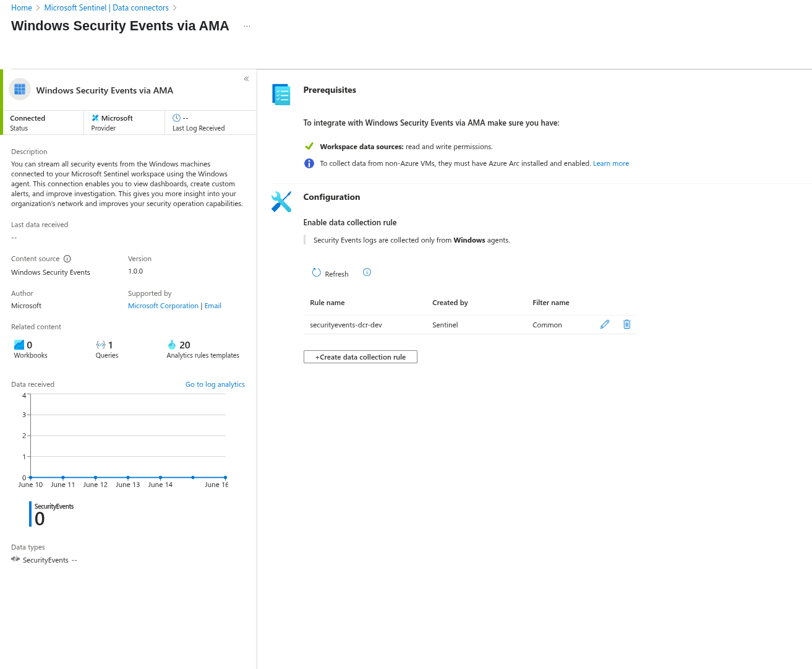Open the Workbooks related content icon
Image resolution: width=812 pixels, height=669 pixels.
pyautogui.click(x=19, y=345)
